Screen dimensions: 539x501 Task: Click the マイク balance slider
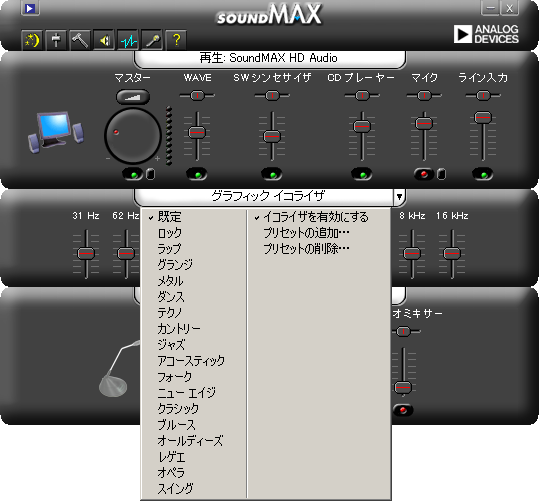point(424,95)
